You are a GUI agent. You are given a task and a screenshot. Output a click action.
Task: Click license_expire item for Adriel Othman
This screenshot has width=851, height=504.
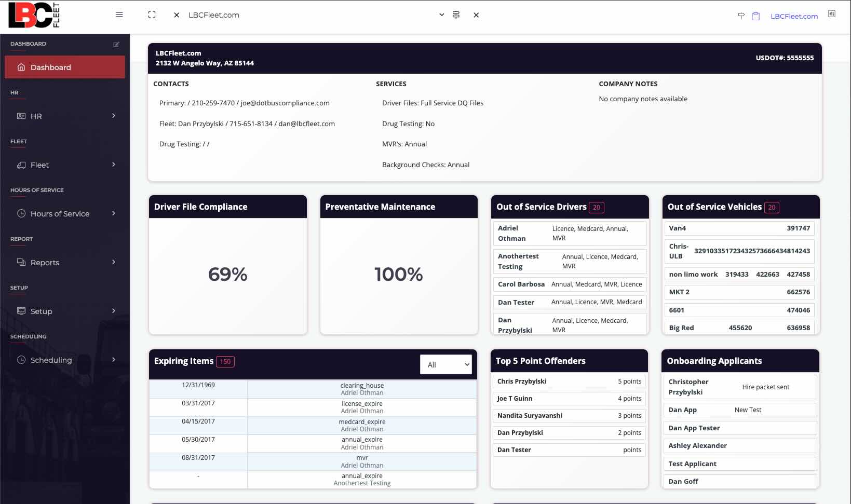313,407
